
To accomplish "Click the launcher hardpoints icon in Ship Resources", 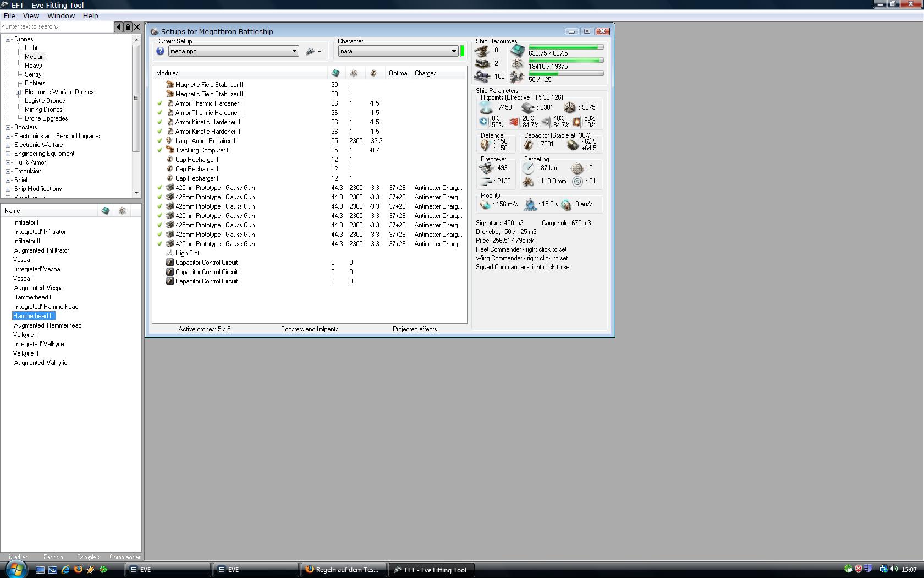I will (x=482, y=64).
